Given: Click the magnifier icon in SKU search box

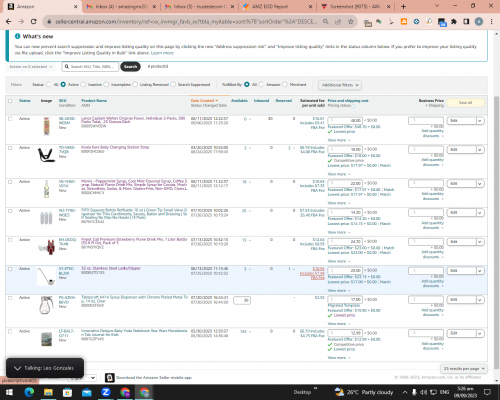Looking at the screenshot, I should click(67, 67).
